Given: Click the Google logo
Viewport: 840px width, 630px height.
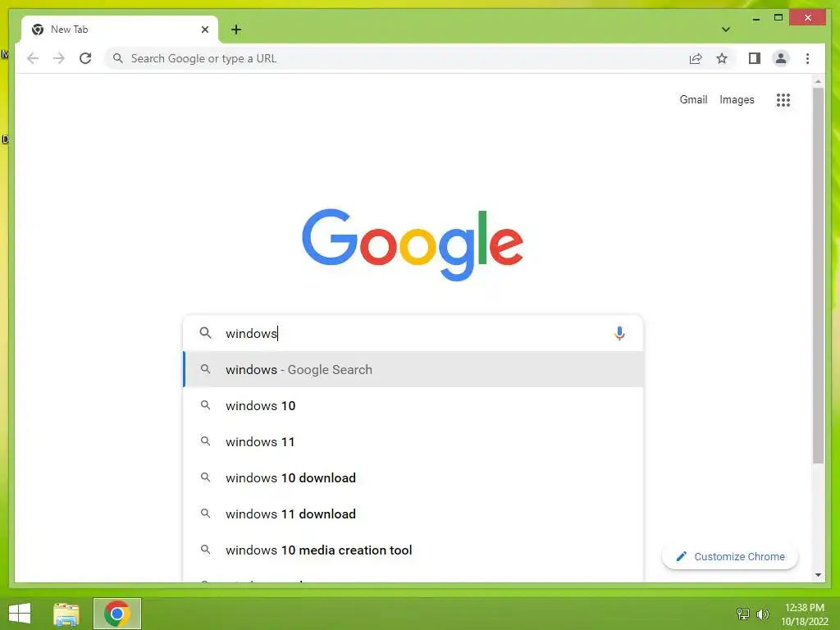Looking at the screenshot, I should pos(413,244).
